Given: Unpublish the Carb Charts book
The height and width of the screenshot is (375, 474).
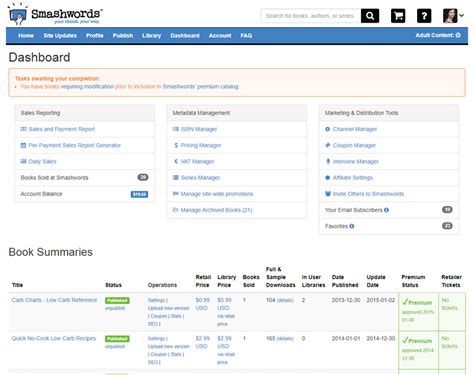Looking at the screenshot, I should pyautogui.click(x=115, y=308).
